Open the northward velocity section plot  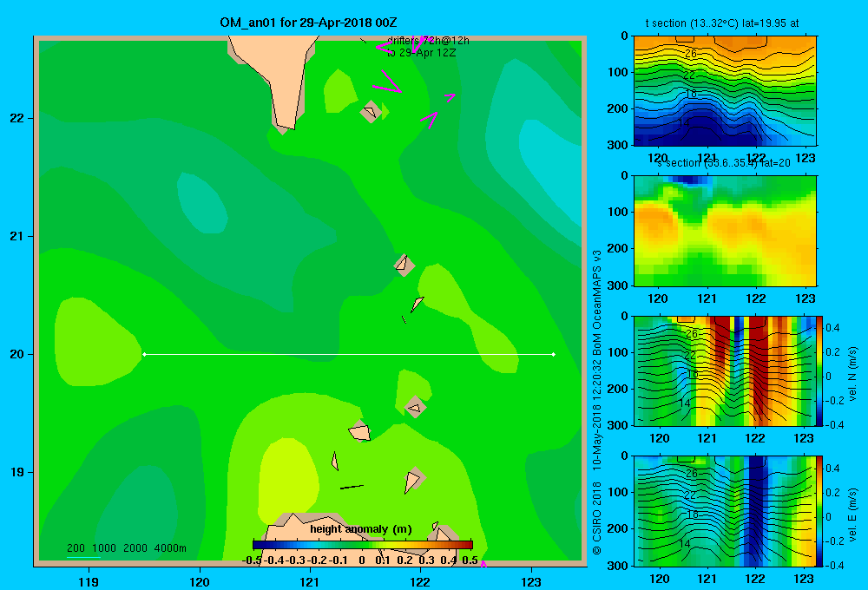coord(725,370)
